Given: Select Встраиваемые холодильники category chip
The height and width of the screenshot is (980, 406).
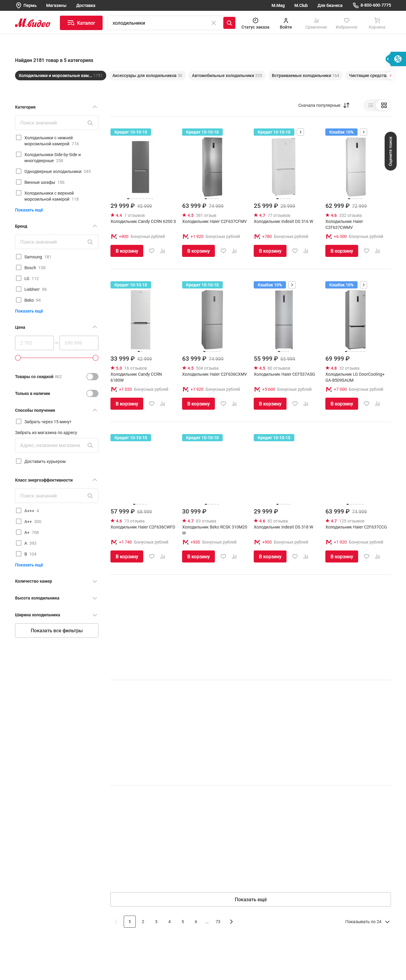Looking at the screenshot, I should click(x=305, y=75).
